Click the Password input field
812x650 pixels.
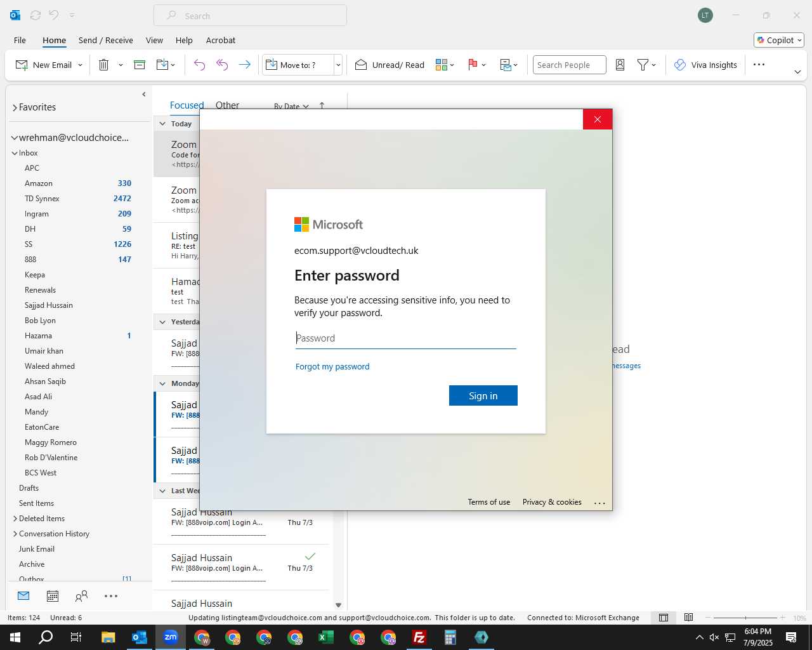pyautogui.click(x=406, y=338)
